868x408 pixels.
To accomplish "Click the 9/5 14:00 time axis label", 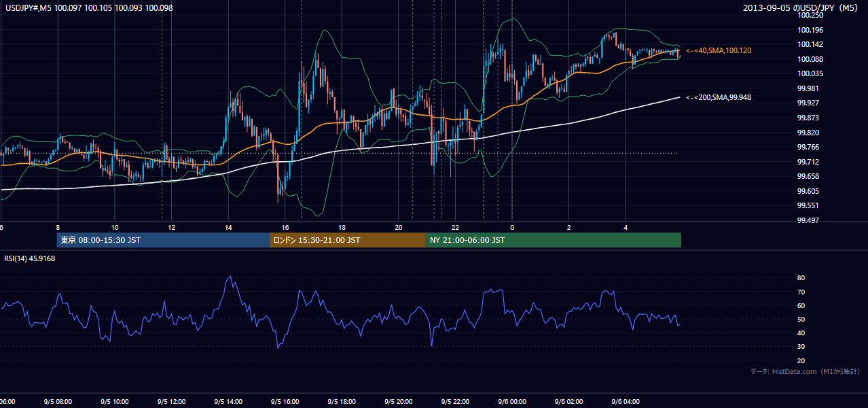I will tap(228, 402).
